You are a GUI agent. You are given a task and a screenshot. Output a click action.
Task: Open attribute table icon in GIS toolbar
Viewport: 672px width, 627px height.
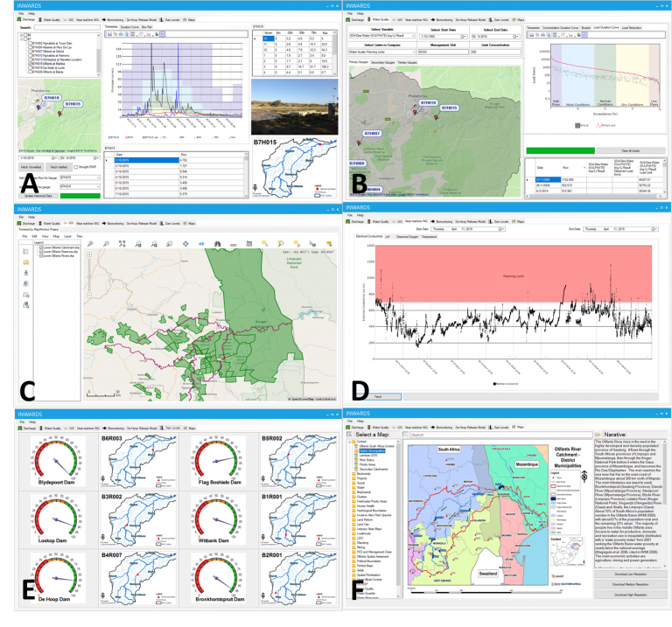(x=249, y=244)
